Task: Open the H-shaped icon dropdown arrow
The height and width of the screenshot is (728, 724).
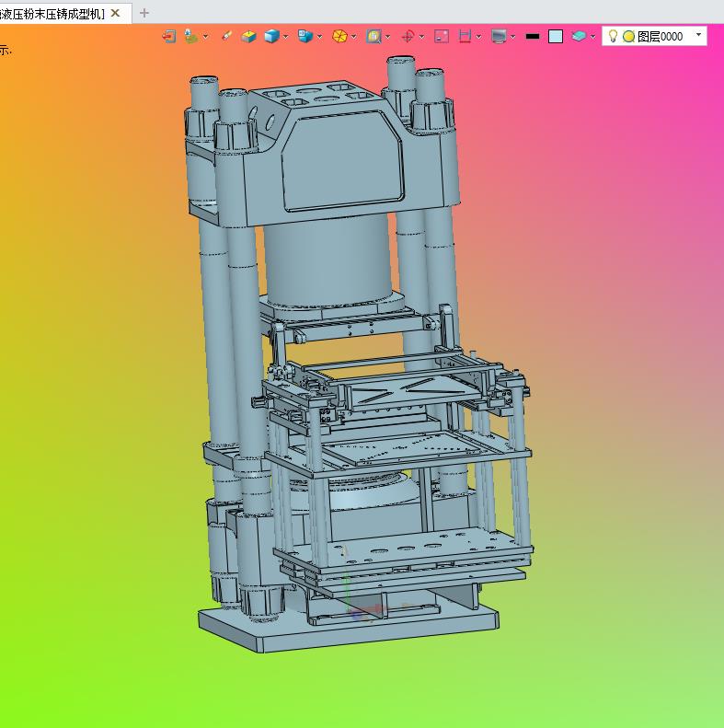Action: pyautogui.click(x=478, y=37)
